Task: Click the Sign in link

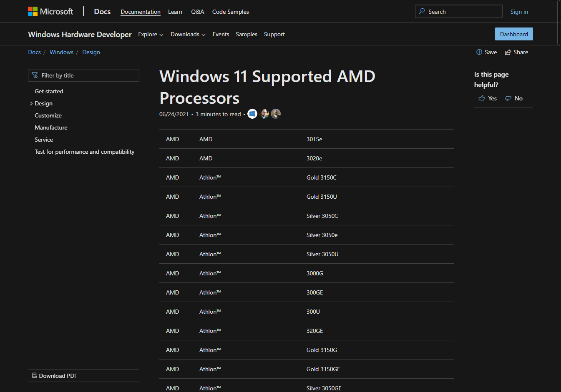Action: pos(519,12)
